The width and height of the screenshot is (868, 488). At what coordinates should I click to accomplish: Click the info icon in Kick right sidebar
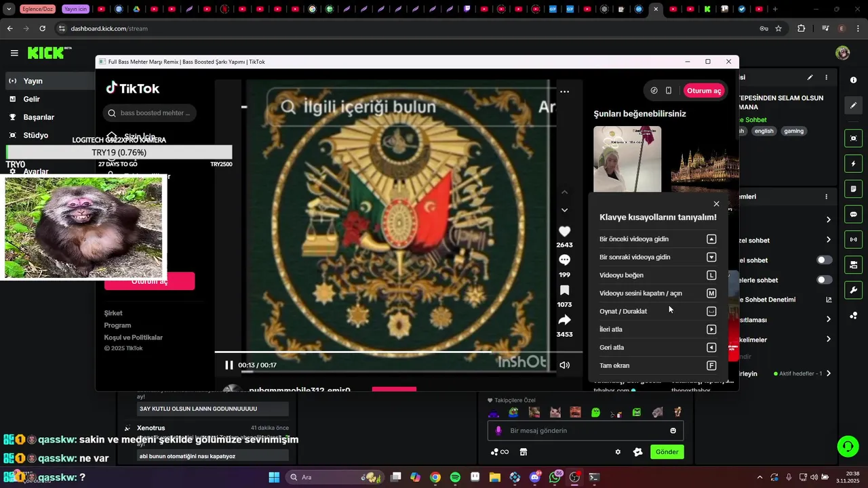pyautogui.click(x=853, y=80)
